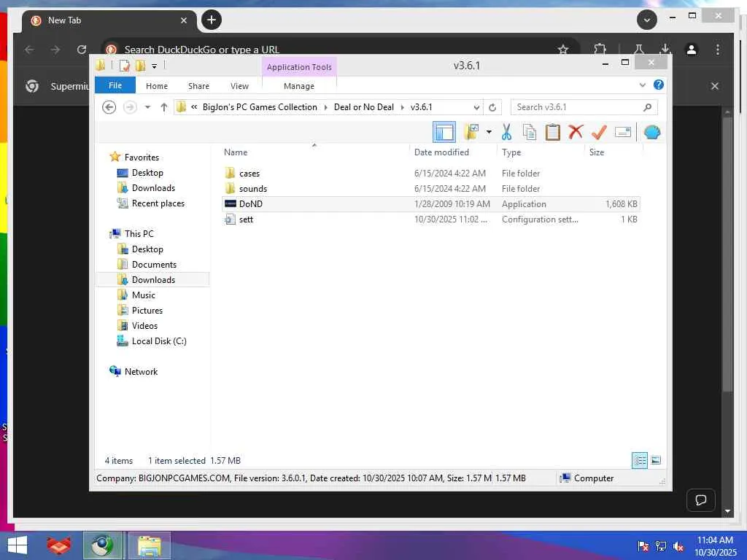
Task: Open the browser downloads icon
Action: click(665, 50)
